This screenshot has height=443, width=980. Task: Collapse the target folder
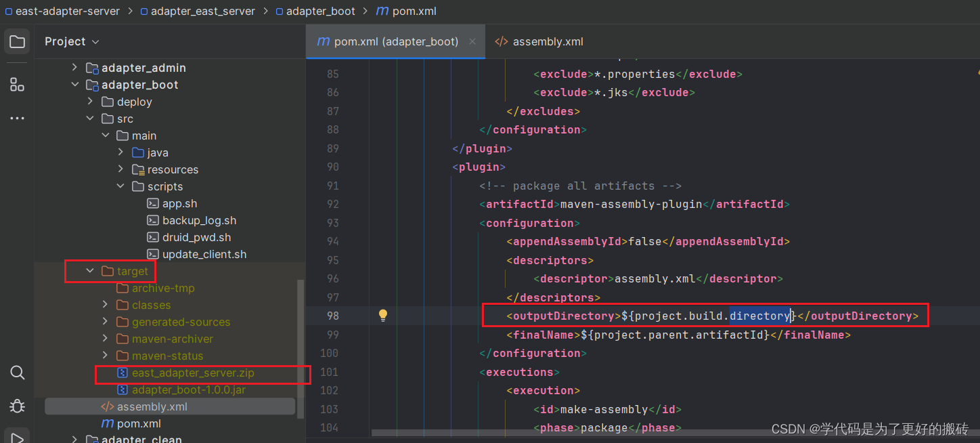[89, 270]
